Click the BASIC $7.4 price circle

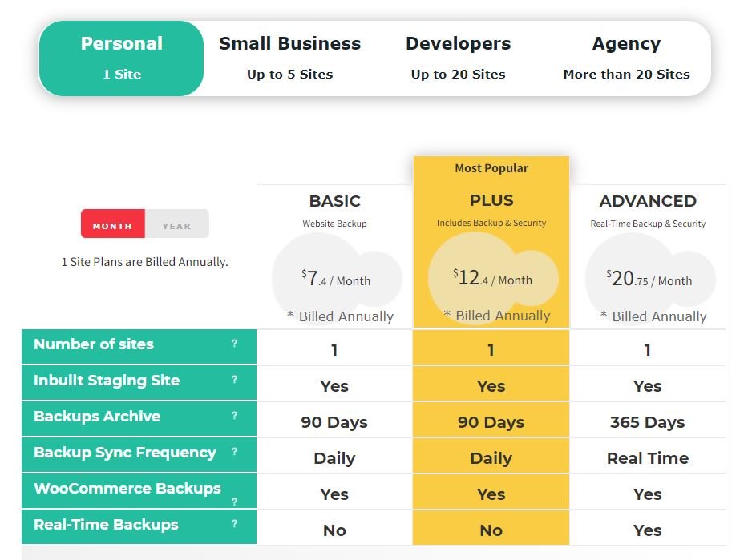point(336,280)
